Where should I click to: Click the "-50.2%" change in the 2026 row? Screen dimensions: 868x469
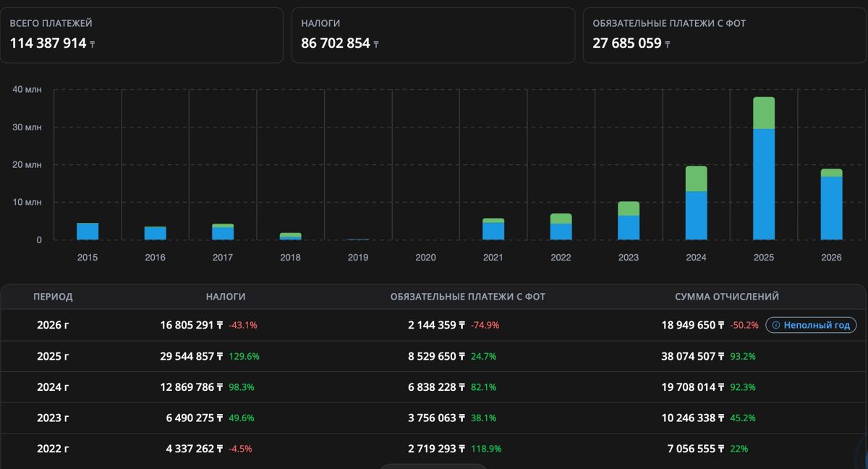coord(744,326)
